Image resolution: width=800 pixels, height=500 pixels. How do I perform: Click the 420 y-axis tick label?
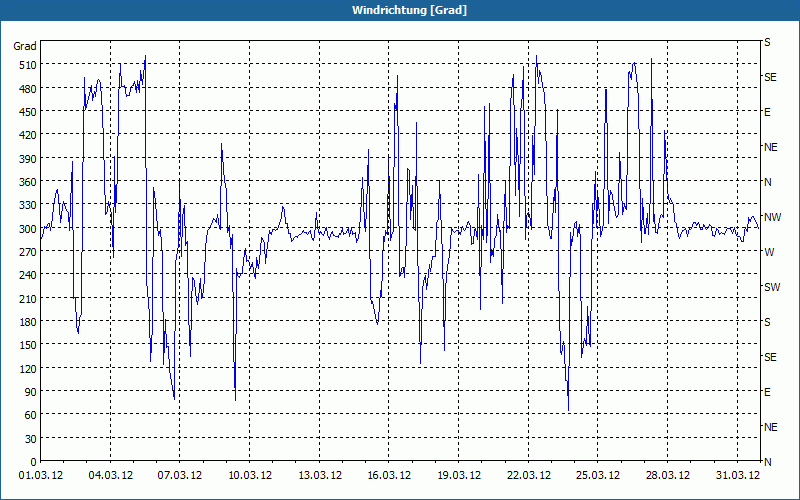(x=28, y=135)
